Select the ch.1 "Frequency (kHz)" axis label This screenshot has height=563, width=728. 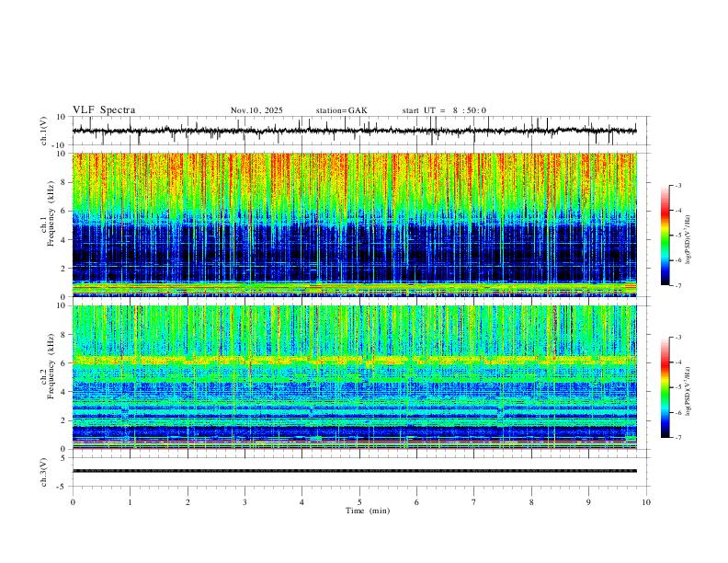[x=51, y=214]
